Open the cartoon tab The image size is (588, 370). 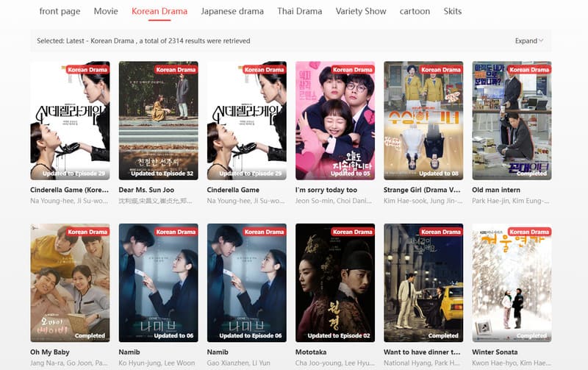point(415,11)
